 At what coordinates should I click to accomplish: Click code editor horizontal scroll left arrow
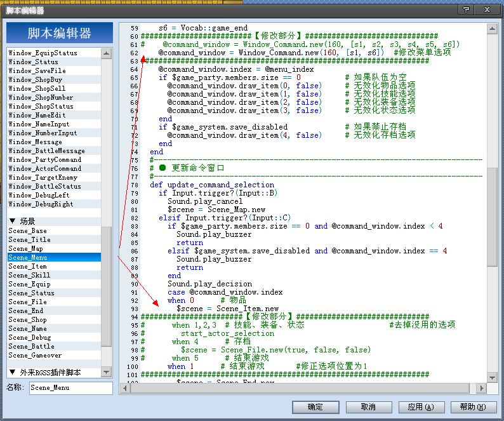pyautogui.click(x=124, y=388)
